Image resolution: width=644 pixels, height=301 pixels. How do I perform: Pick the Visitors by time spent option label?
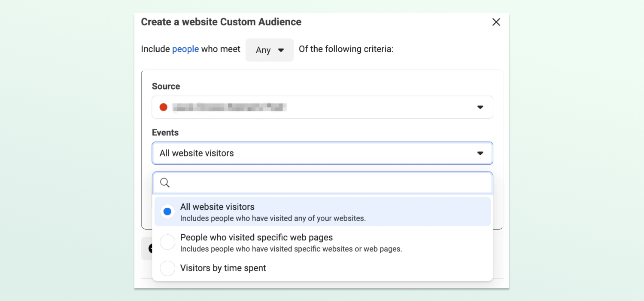[x=223, y=268]
